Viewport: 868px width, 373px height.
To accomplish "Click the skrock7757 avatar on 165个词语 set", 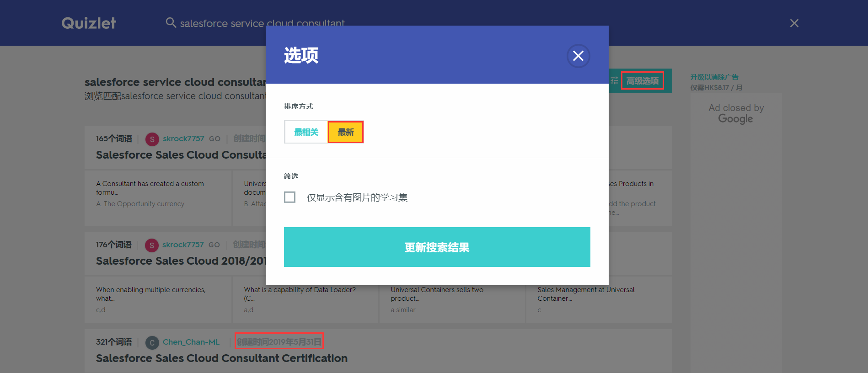I will pos(152,139).
